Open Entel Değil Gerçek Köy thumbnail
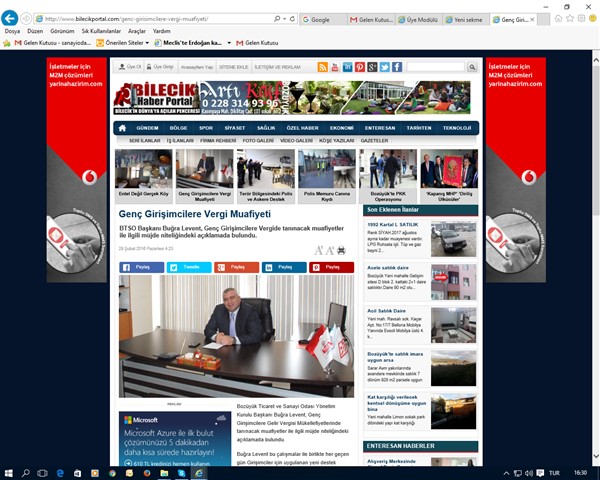 [x=143, y=176]
